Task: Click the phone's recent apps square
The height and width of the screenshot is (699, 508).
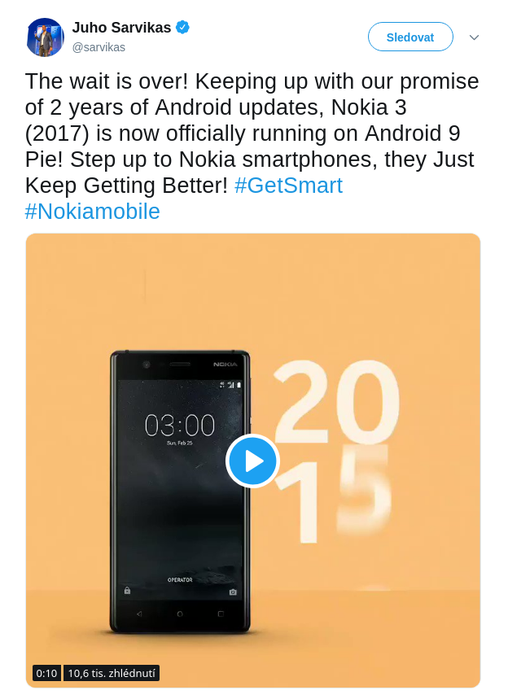Action: coord(220,614)
